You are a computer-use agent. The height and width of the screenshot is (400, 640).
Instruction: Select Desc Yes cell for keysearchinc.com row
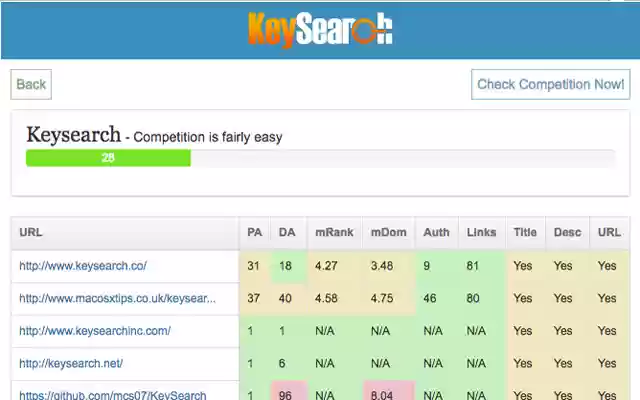click(567, 331)
